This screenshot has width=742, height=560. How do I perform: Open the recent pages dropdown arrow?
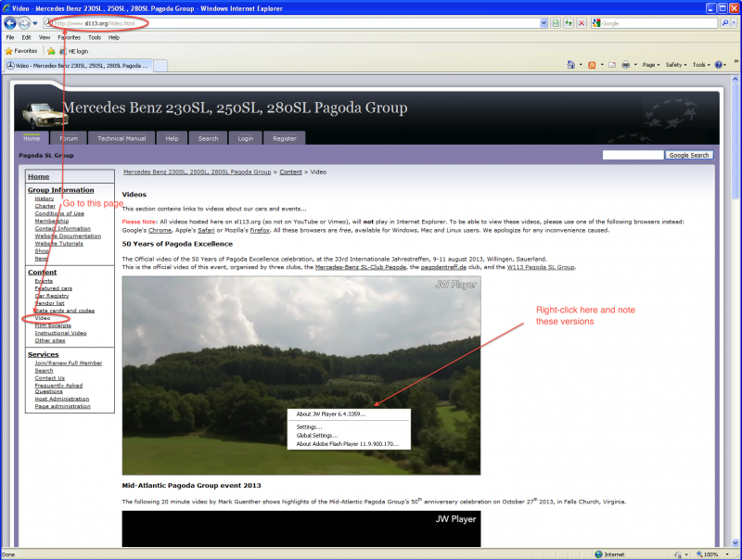click(35, 23)
